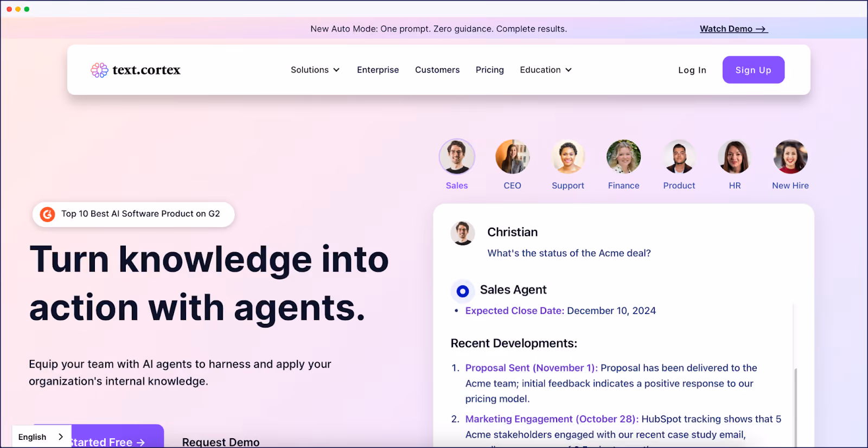
Task: Click the Sign Up button
Action: [x=754, y=70]
